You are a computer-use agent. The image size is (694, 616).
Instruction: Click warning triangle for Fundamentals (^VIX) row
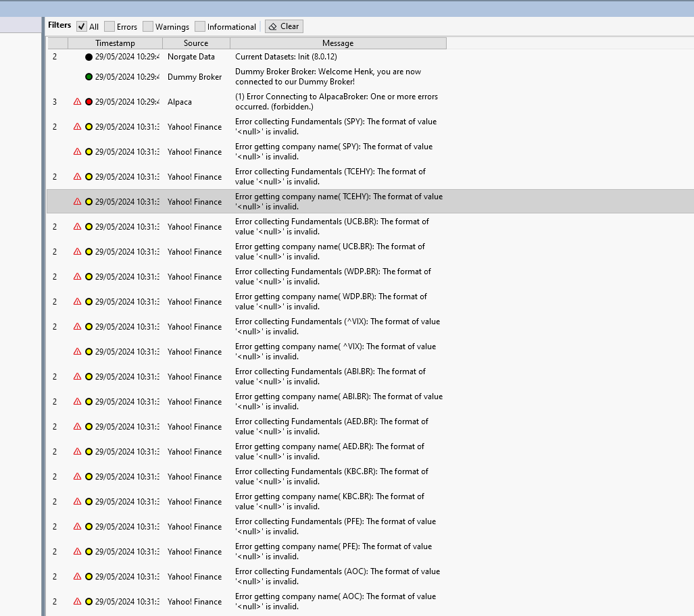click(78, 327)
